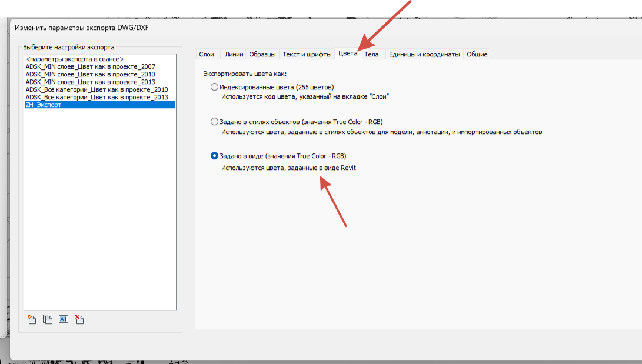Create a new export setup

click(x=32, y=319)
